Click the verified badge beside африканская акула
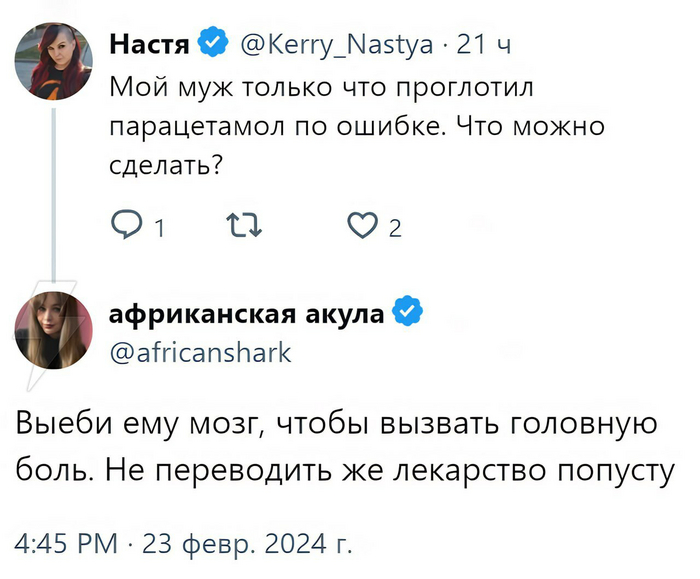 [x=405, y=313]
